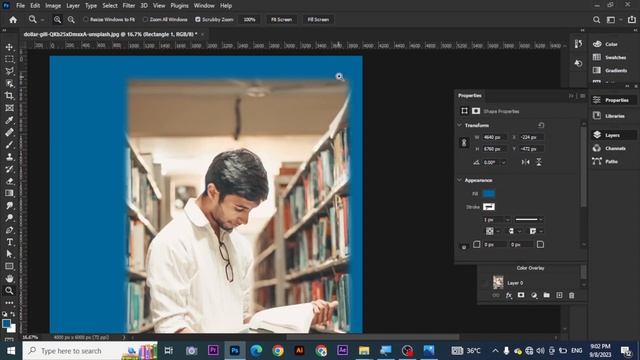Select the Object Selection tool

coord(9,84)
